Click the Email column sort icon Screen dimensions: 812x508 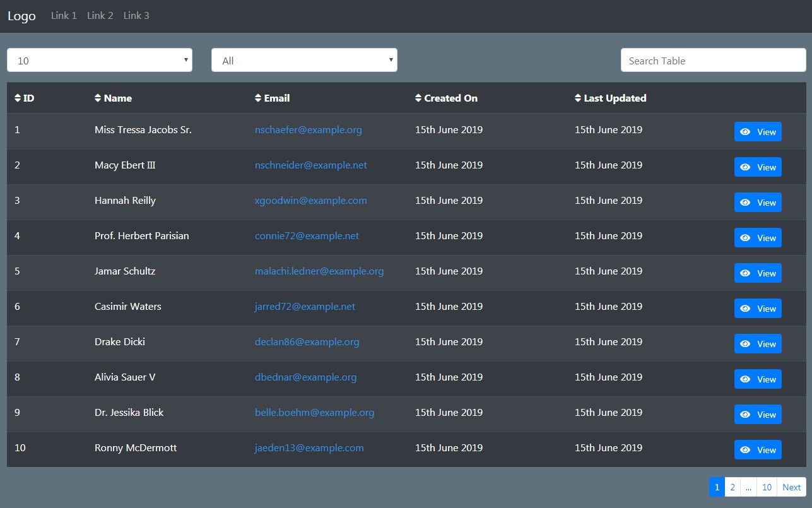(258, 98)
